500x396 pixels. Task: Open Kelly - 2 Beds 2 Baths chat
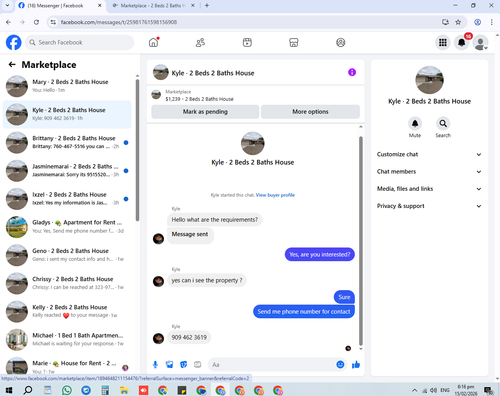pos(67,311)
